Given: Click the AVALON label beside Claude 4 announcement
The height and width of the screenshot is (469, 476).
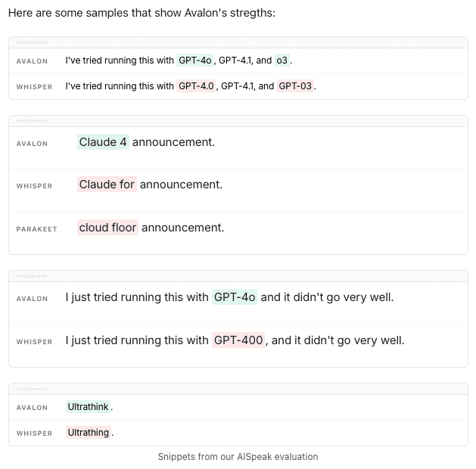Looking at the screenshot, I should [33, 143].
